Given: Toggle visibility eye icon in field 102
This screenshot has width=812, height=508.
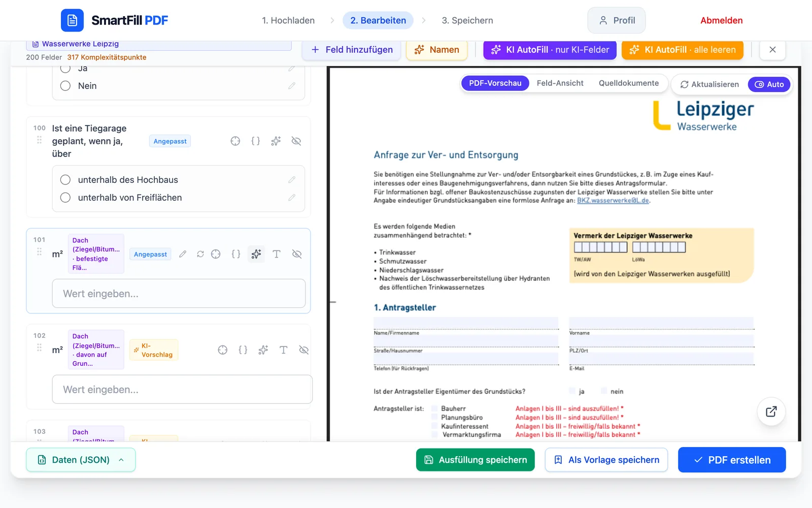Looking at the screenshot, I should 303,350.
